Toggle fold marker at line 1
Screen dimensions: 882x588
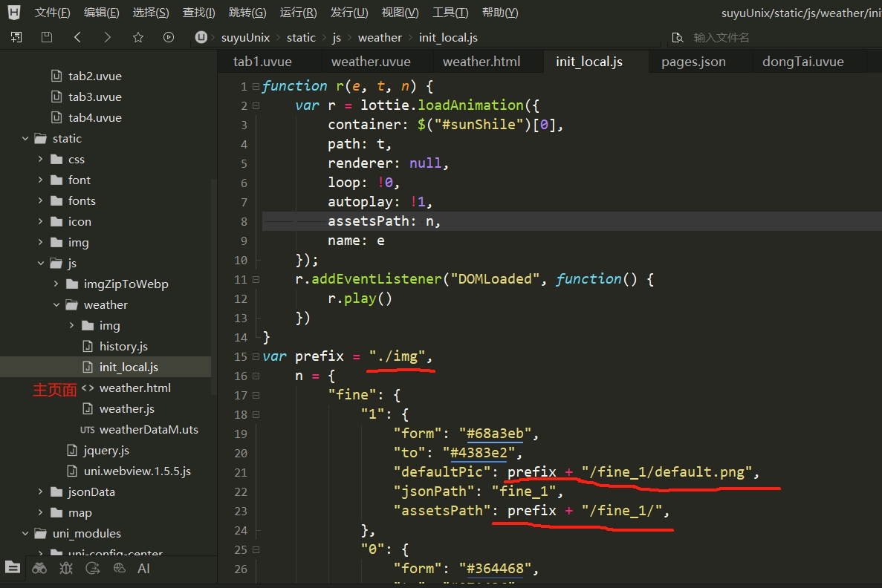(256, 86)
